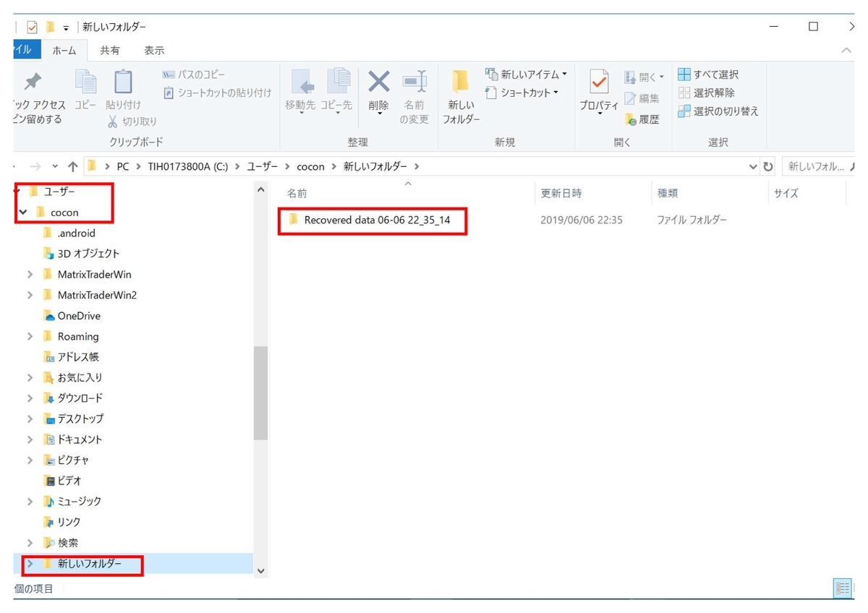The image size is (868, 613).
Task: Click 選択の切り替え (Invert selection)
Action: (x=720, y=111)
